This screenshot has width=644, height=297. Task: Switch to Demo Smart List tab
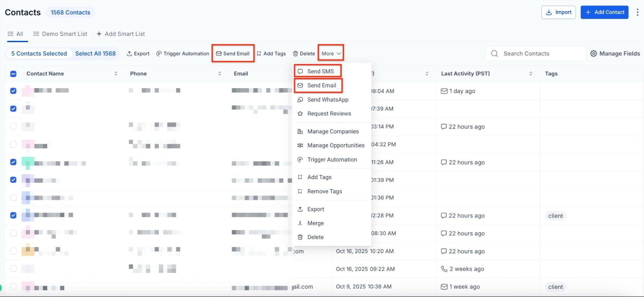(60, 34)
